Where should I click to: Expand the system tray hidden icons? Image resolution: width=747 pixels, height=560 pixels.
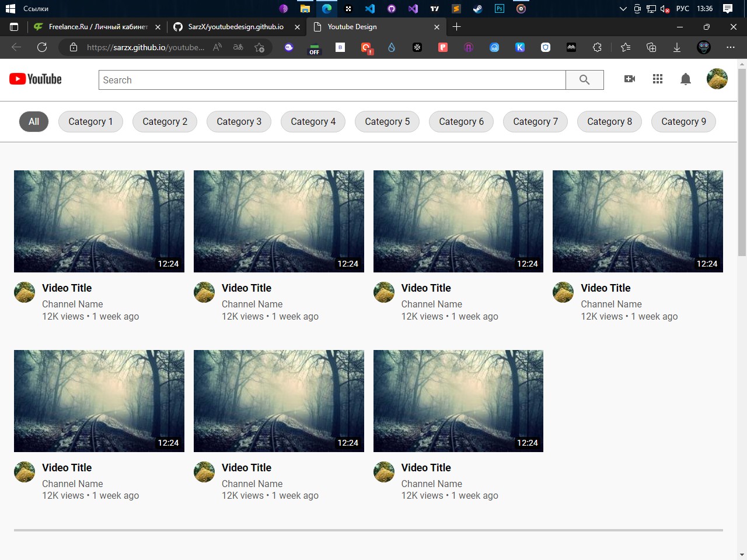click(x=623, y=9)
